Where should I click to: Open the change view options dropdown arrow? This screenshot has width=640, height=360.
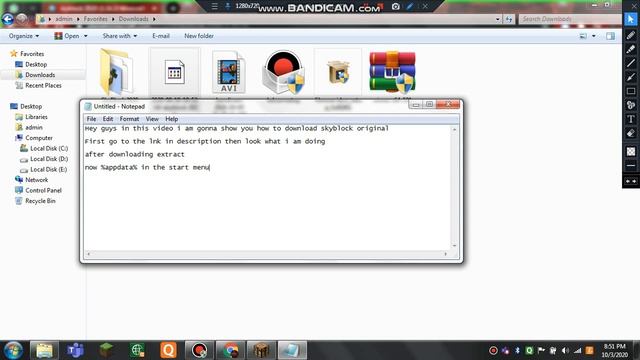tap(593, 36)
